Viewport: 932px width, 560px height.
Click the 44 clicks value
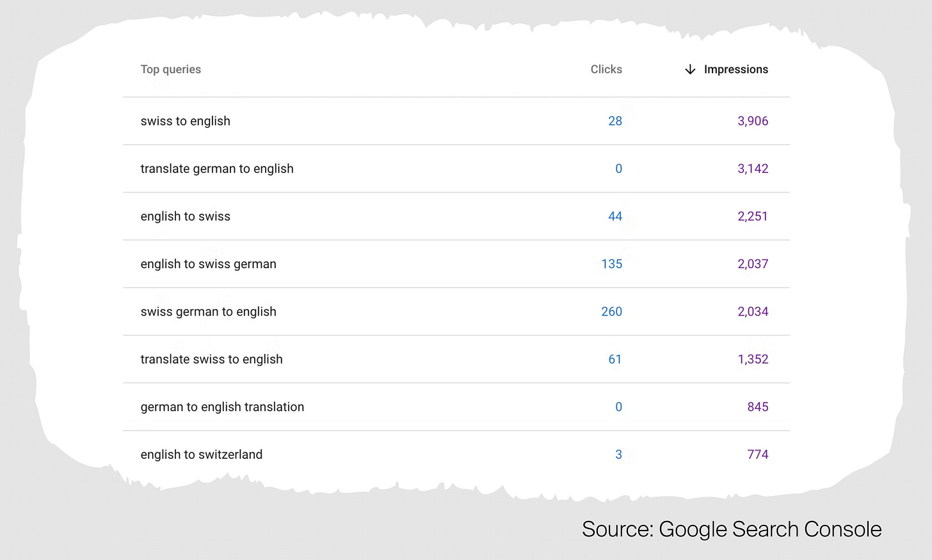pos(615,216)
